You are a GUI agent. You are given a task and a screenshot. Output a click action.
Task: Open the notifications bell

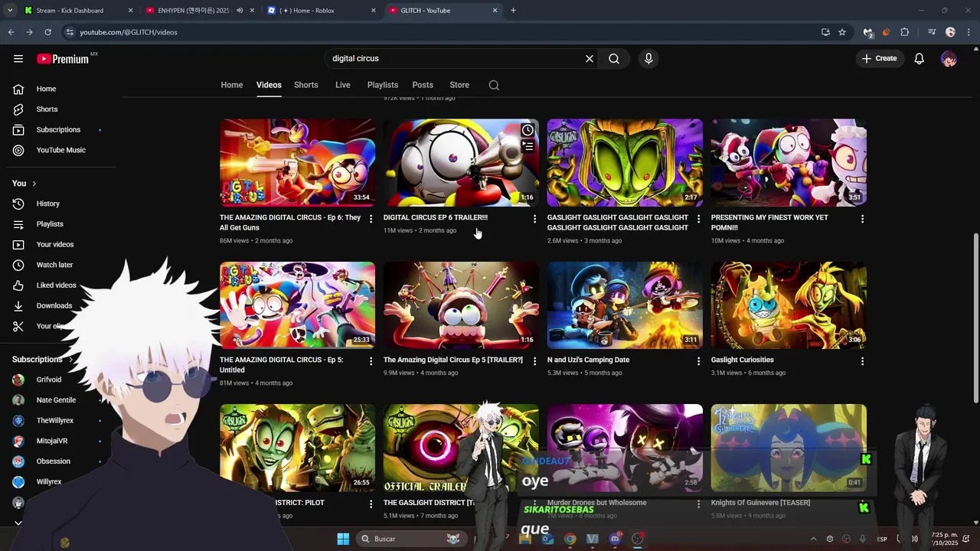pos(920,59)
